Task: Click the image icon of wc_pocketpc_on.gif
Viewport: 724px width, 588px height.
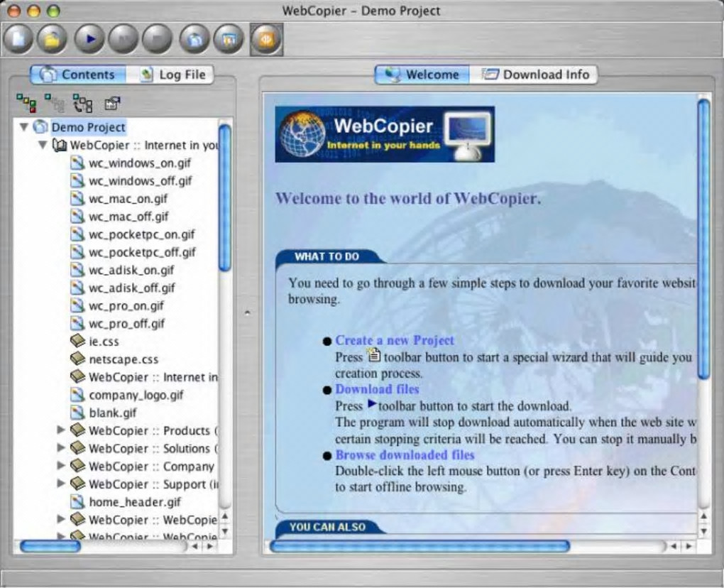Action: point(77,234)
